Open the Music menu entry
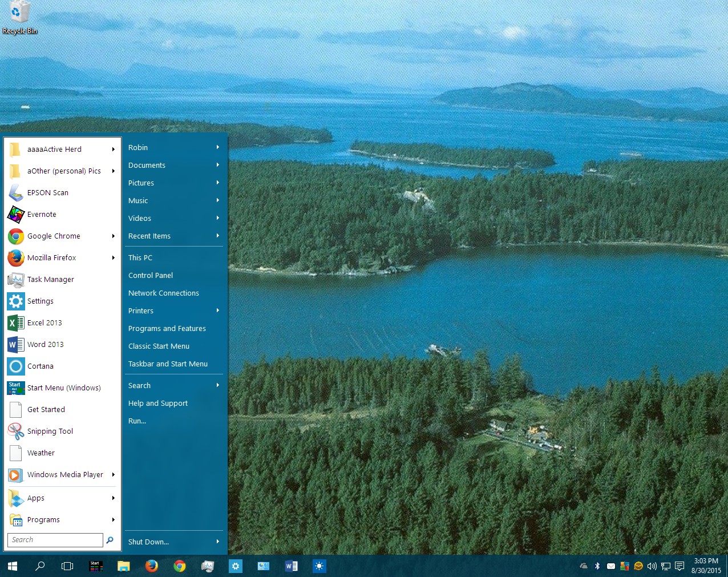This screenshot has width=728, height=577. [x=174, y=200]
